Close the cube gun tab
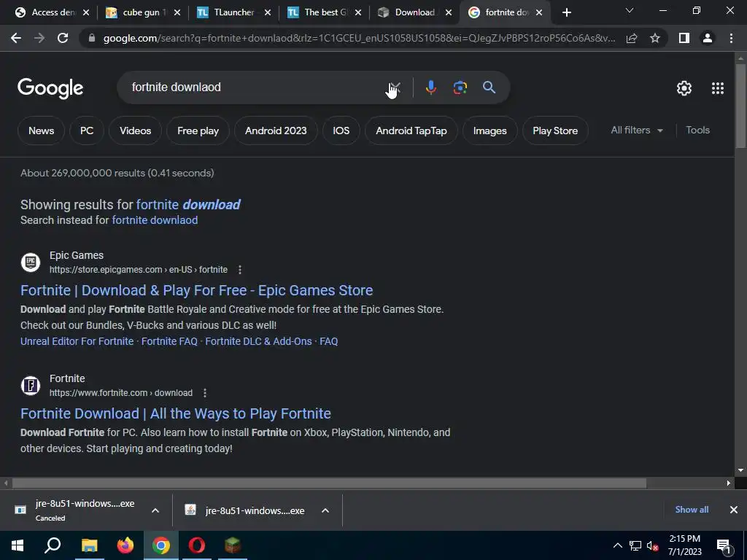This screenshot has width=747, height=560. pos(177,13)
